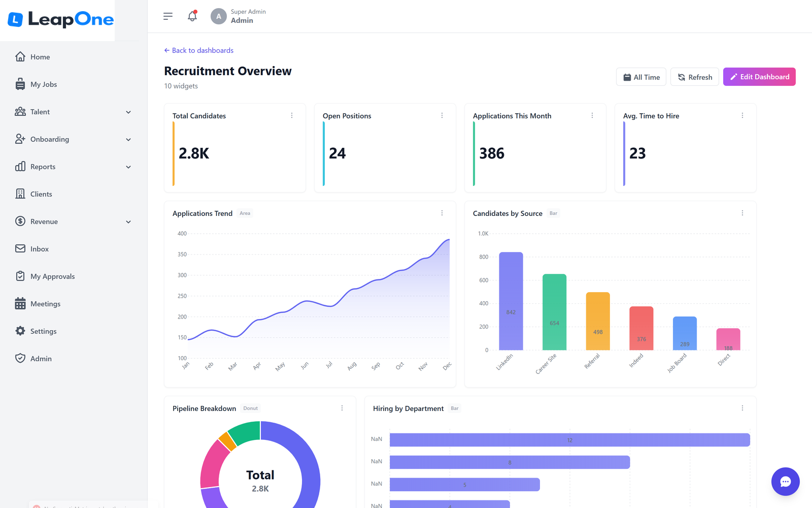The height and width of the screenshot is (508, 812).
Task: Click the Career Site bar showing 654
Action: [x=554, y=312]
